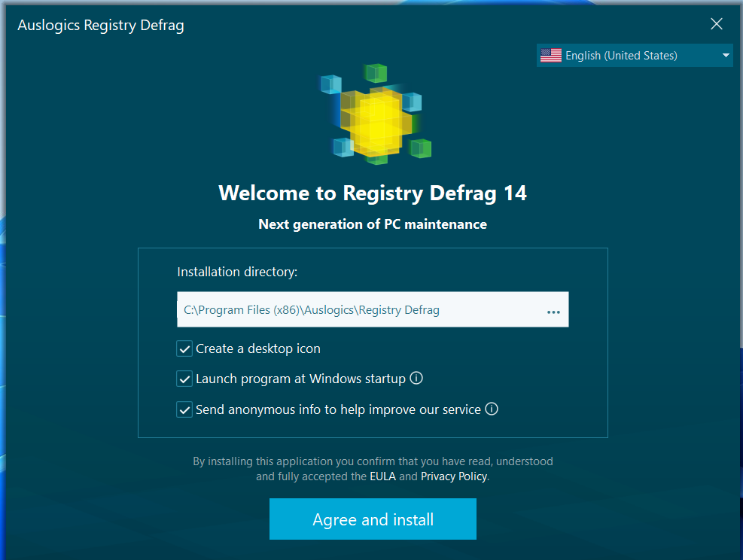The image size is (743, 560).
Task: Show info about launching at Windows startup
Action: [x=416, y=378]
